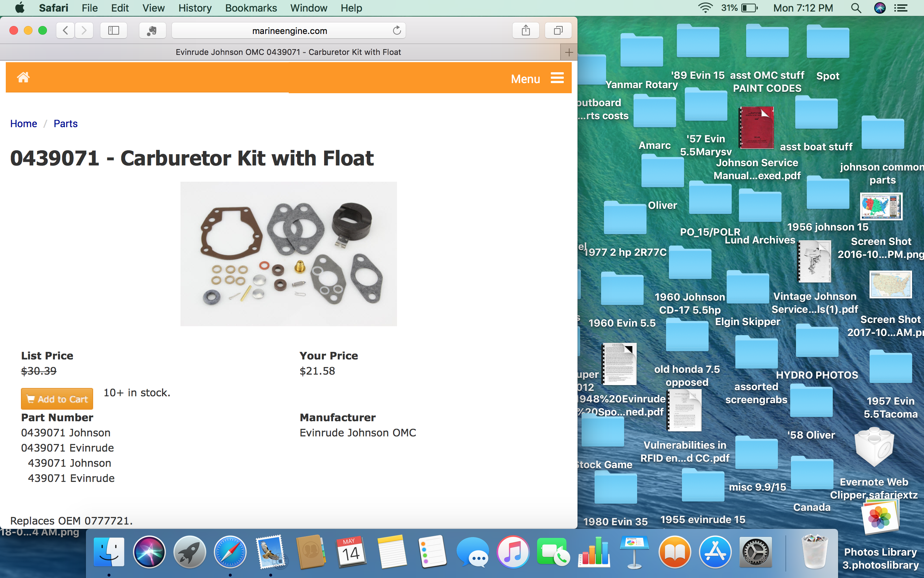
Task: Follow the Parts breadcrumb link
Action: [x=66, y=124]
